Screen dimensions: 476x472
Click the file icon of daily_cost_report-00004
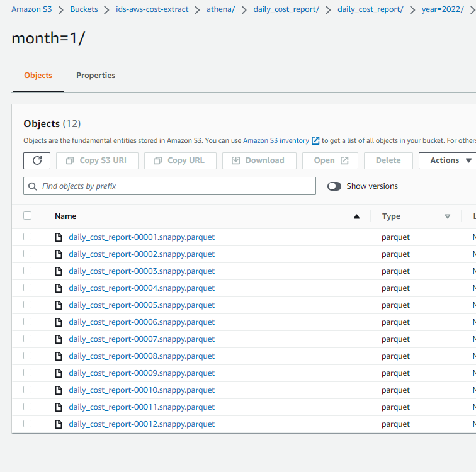pyautogui.click(x=59, y=288)
